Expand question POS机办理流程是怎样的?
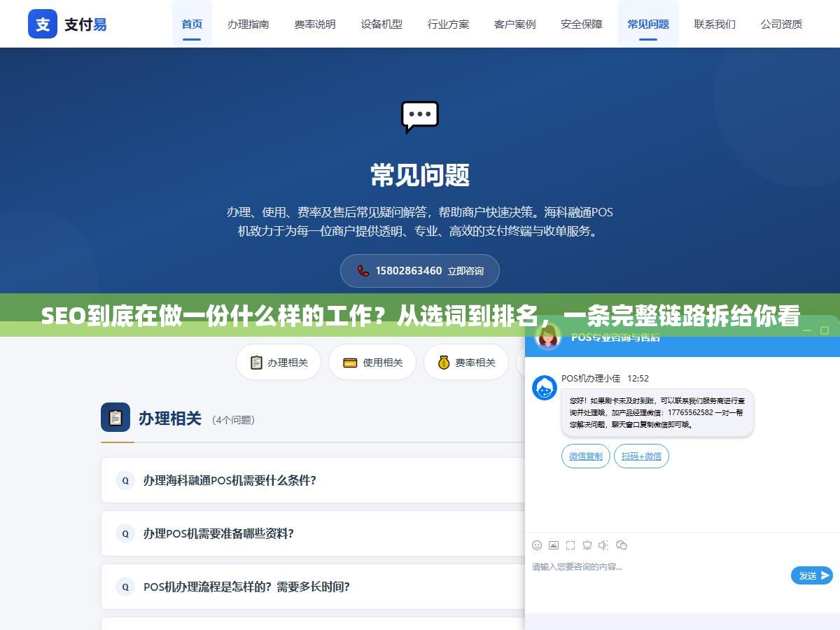The width and height of the screenshot is (840, 630). [313, 587]
